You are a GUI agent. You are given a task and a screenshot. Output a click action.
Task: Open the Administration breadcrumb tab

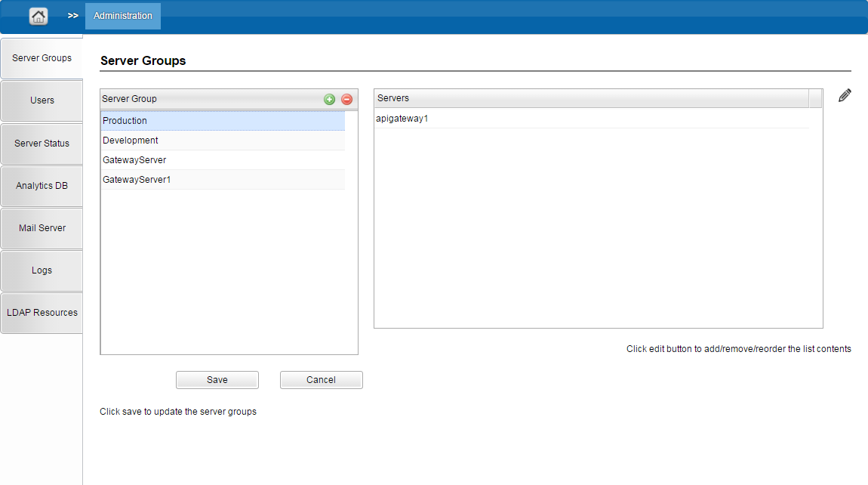click(123, 16)
